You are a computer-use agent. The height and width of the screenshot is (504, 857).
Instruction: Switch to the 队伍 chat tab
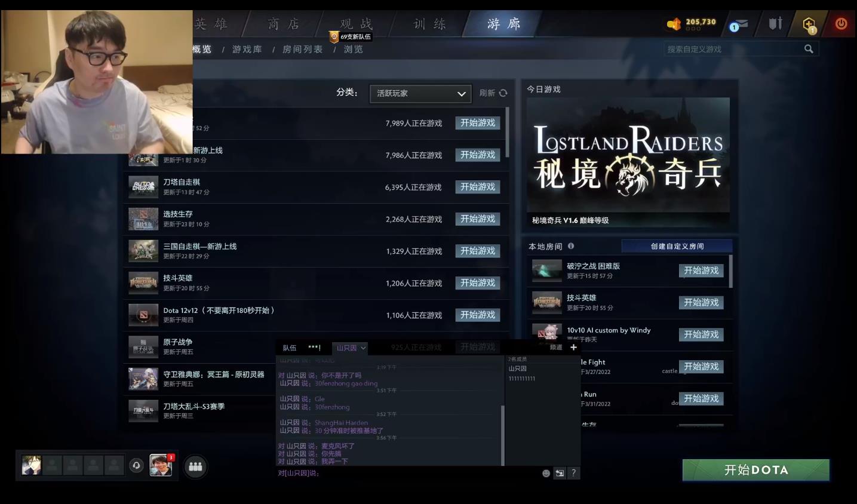[x=289, y=347]
